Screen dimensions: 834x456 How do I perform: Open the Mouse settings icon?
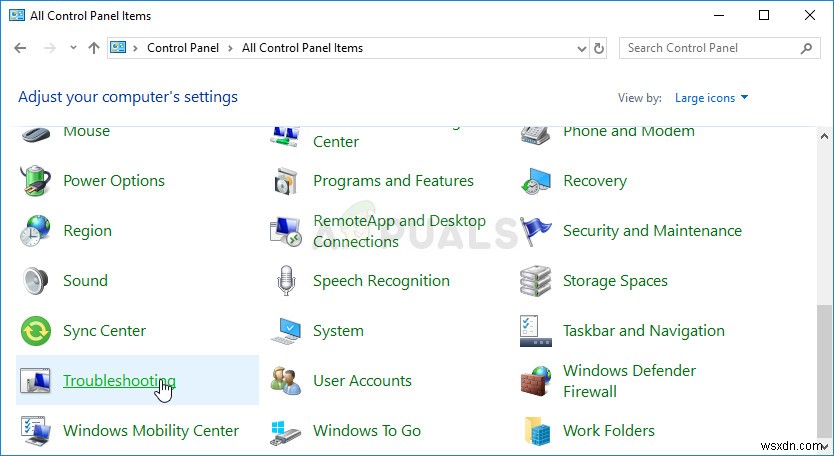point(36,134)
